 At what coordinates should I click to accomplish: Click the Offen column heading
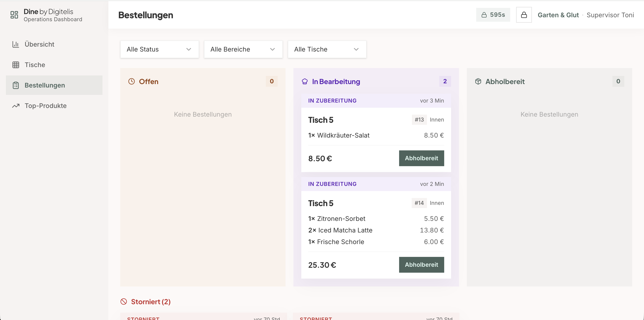coord(149,82)
